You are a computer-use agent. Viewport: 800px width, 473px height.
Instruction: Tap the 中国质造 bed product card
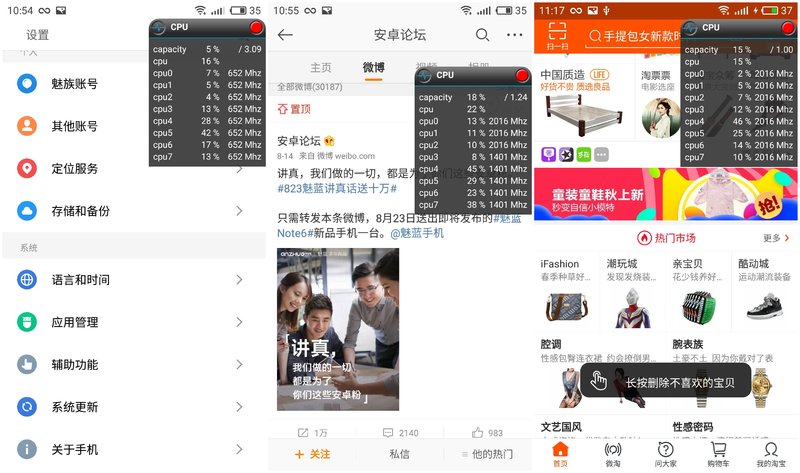[584, 102]
